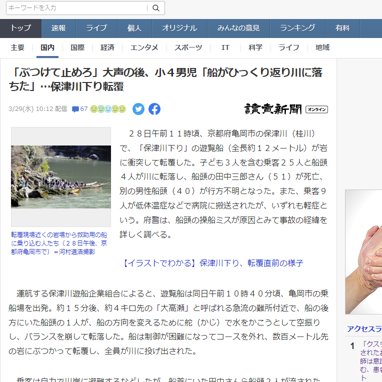The width and height of the screenshot is (382, 382).
Task: Choose the エンタメ category
Action: [144, 48]
